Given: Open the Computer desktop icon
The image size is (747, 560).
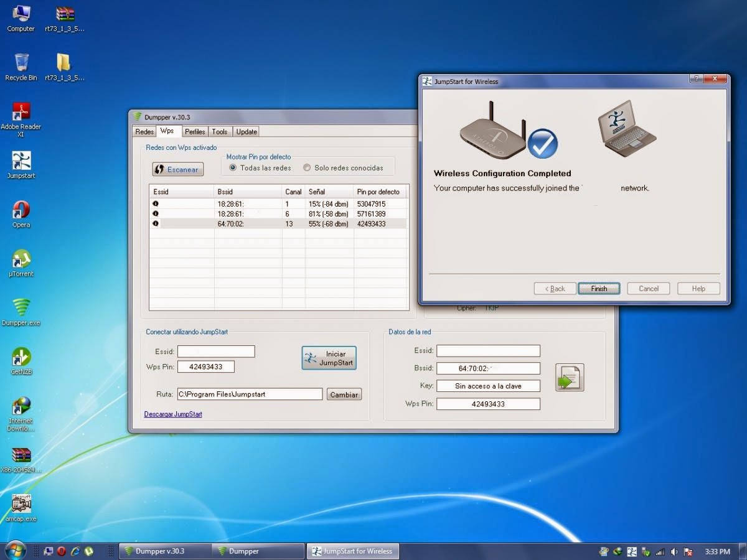Looking at the screenshot, I should point(21,19).
